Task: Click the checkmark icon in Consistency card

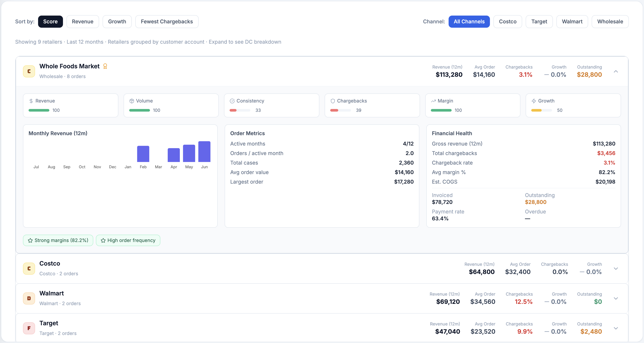Action: coord(232,101)
